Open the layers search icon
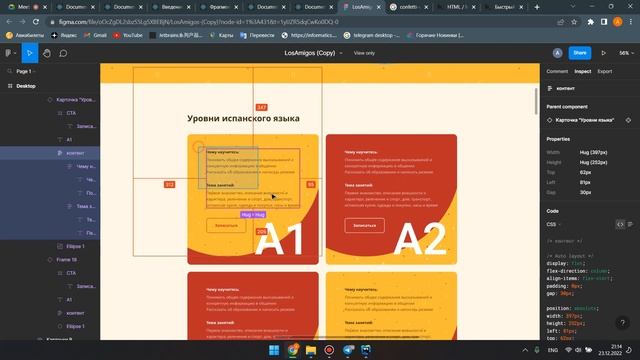The width and height of the screenshot is (640, 360). pos(9,71)
